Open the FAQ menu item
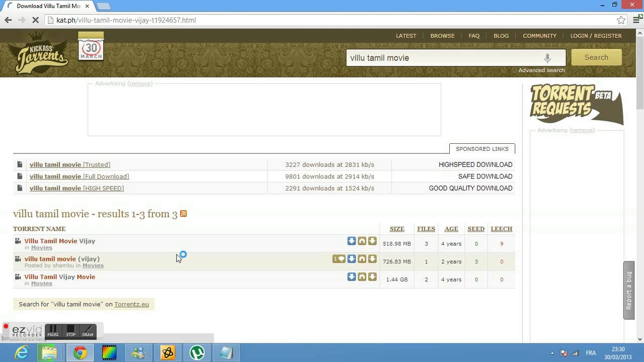 point(474,36)
